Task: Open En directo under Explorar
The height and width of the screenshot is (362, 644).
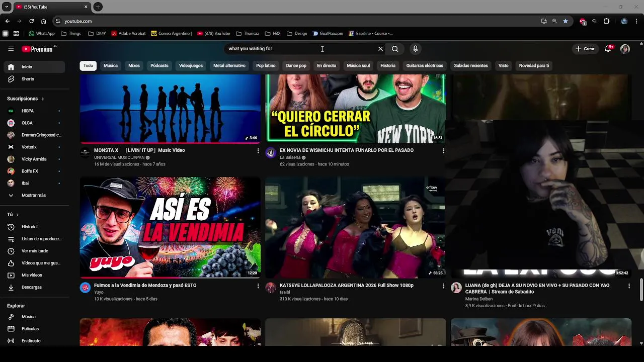Action: (35, 341)
